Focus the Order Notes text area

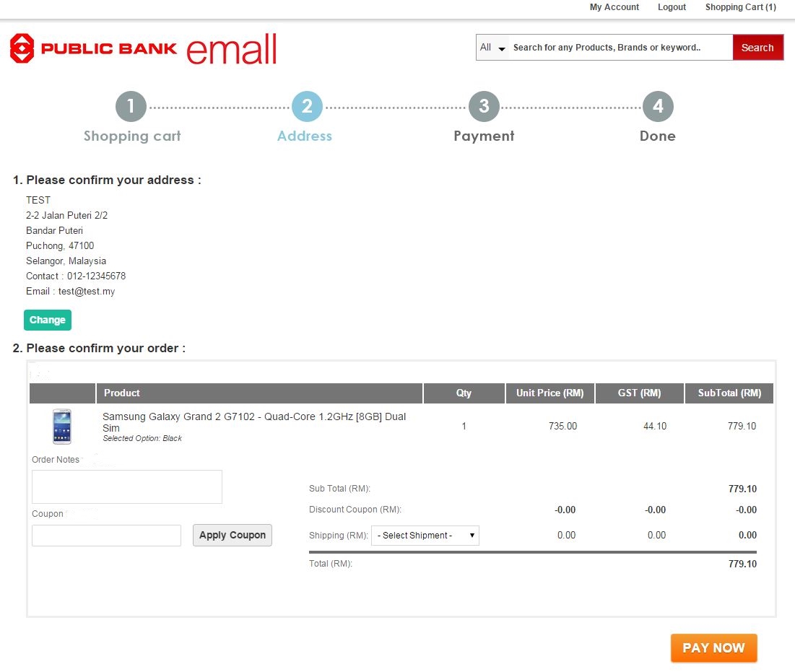click(x=127, y=487)
